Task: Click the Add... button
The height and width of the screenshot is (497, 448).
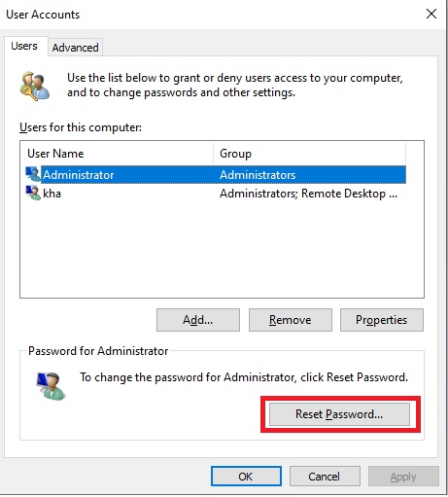Action: coord(198,320)
